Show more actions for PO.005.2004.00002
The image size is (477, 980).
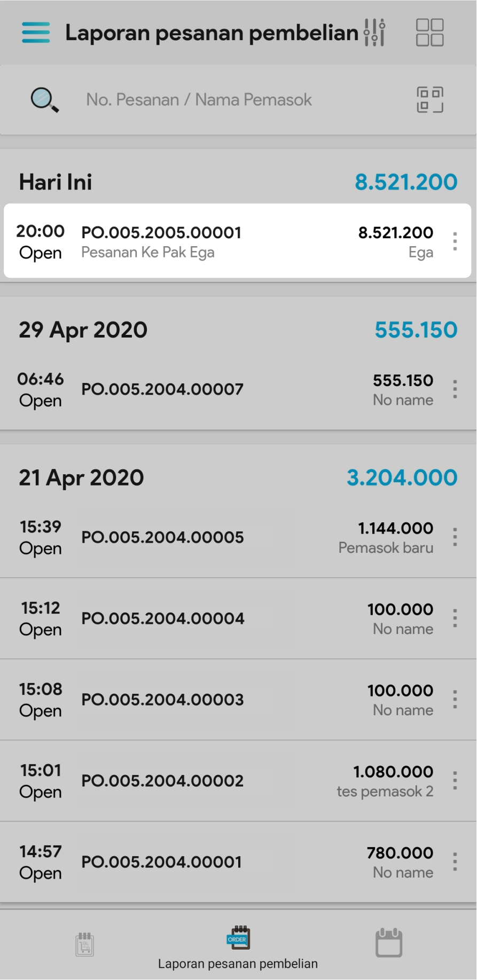pos(455,780)
